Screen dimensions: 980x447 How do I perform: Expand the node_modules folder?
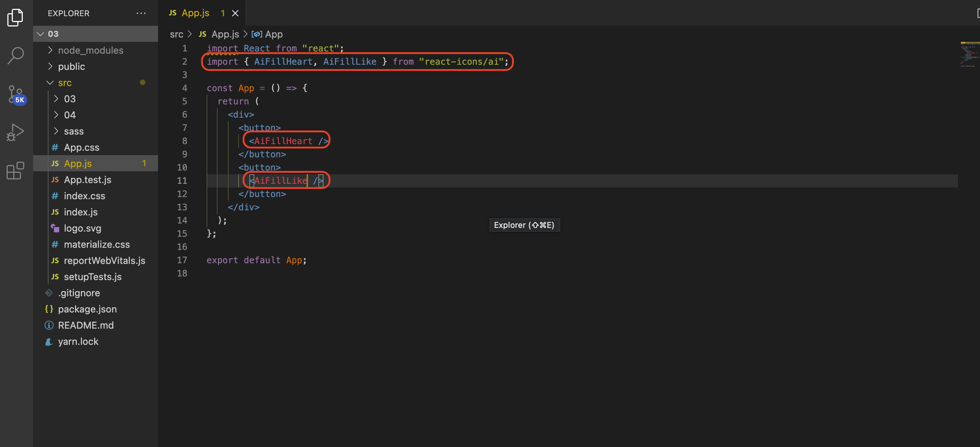pos(90,50)
